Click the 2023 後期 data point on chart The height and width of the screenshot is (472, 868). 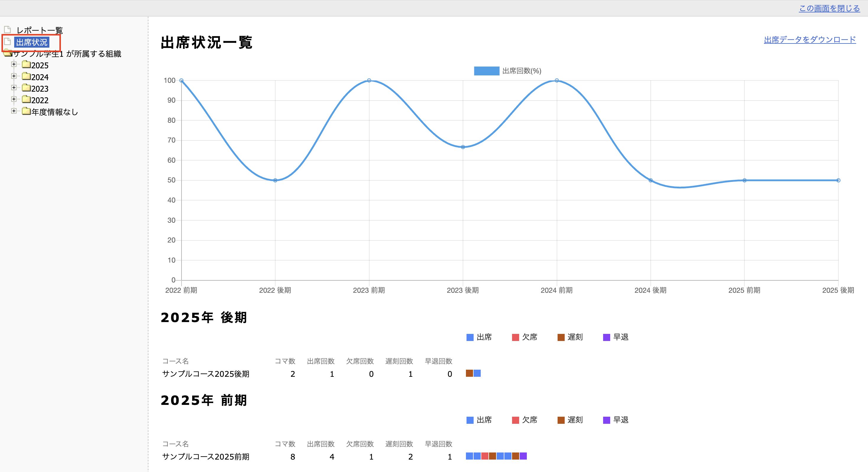[x=463, y=147]
